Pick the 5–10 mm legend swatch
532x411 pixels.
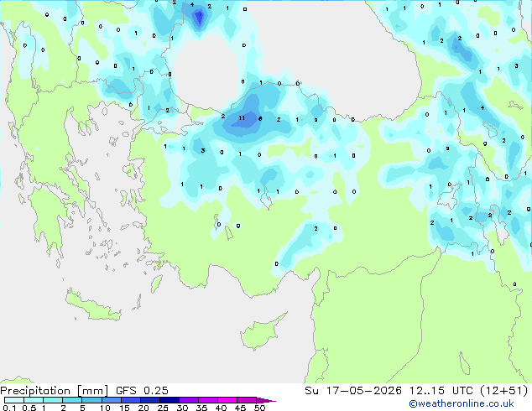[x=91, y=400]
